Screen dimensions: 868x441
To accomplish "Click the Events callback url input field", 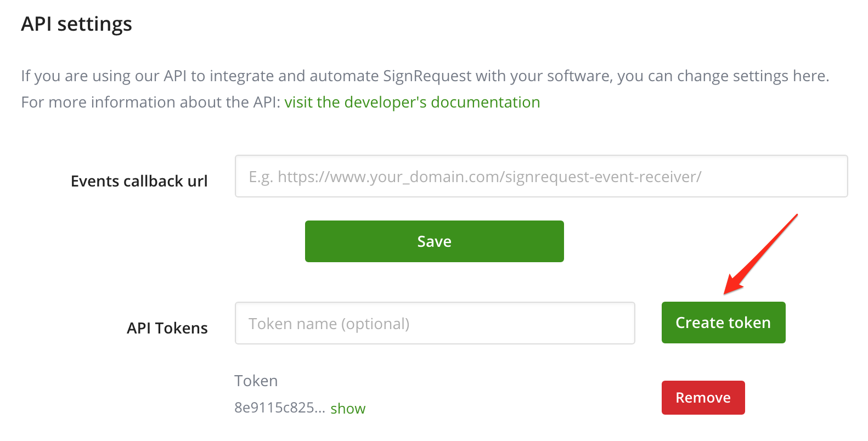I will pos(541,176).
